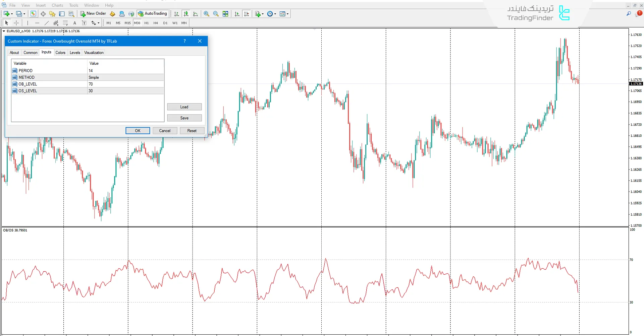Select the Horizontal Line drawing tool
This screenshot has height=336, width=644.
tap(37, 23)
